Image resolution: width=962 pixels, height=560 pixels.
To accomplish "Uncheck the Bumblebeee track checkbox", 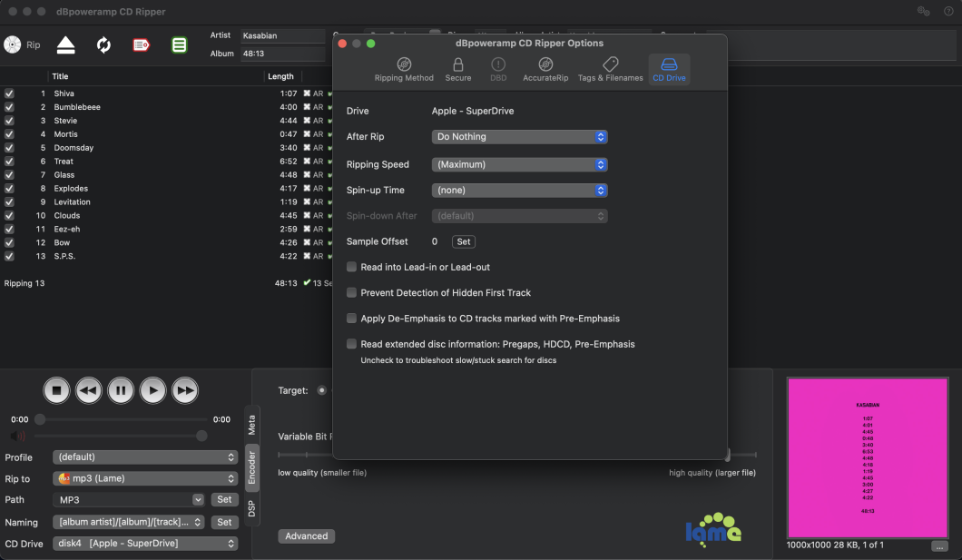I will coord(9,107).
